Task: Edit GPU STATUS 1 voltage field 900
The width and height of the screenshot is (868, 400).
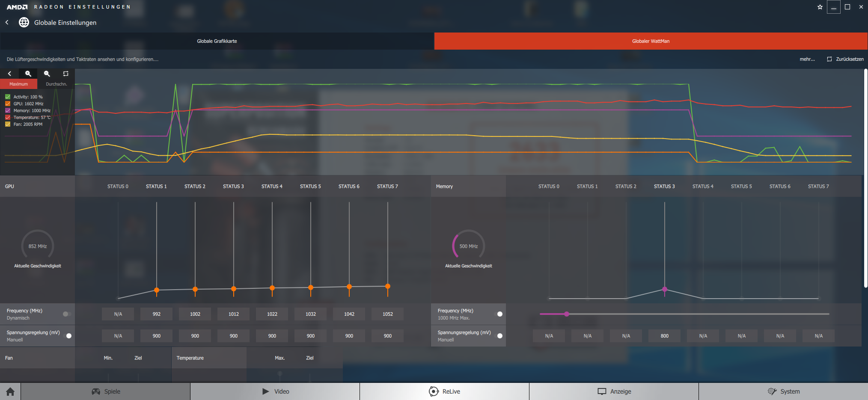Action: tap(157, 336)
